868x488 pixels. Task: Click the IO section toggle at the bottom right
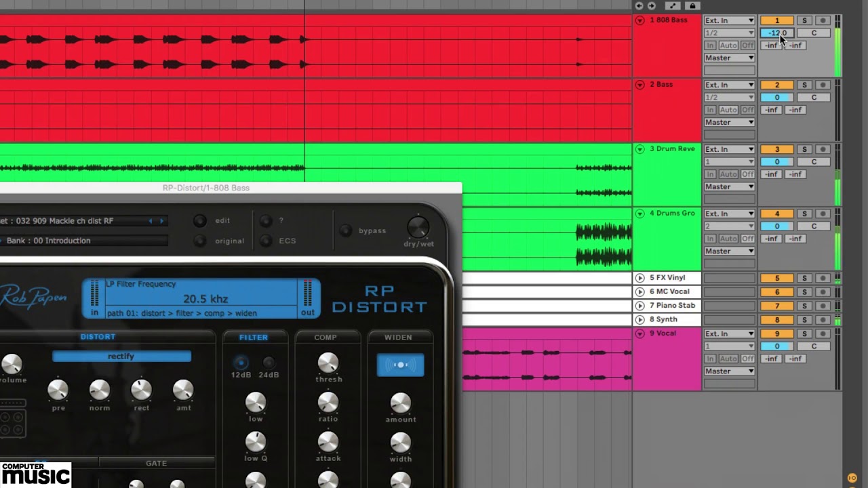(x=852, y=478)
